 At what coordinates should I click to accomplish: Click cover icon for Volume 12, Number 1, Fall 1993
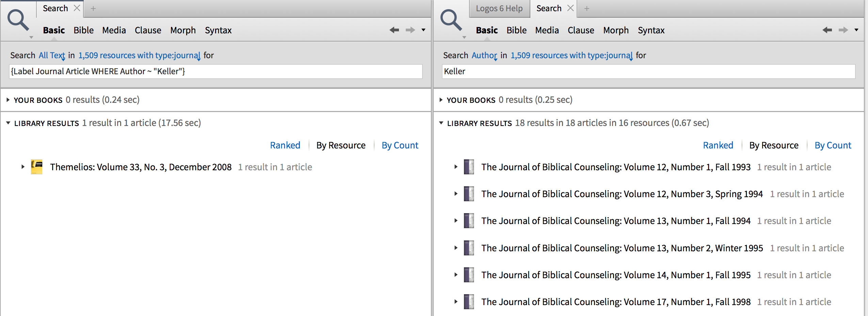[x=469, y=167]
